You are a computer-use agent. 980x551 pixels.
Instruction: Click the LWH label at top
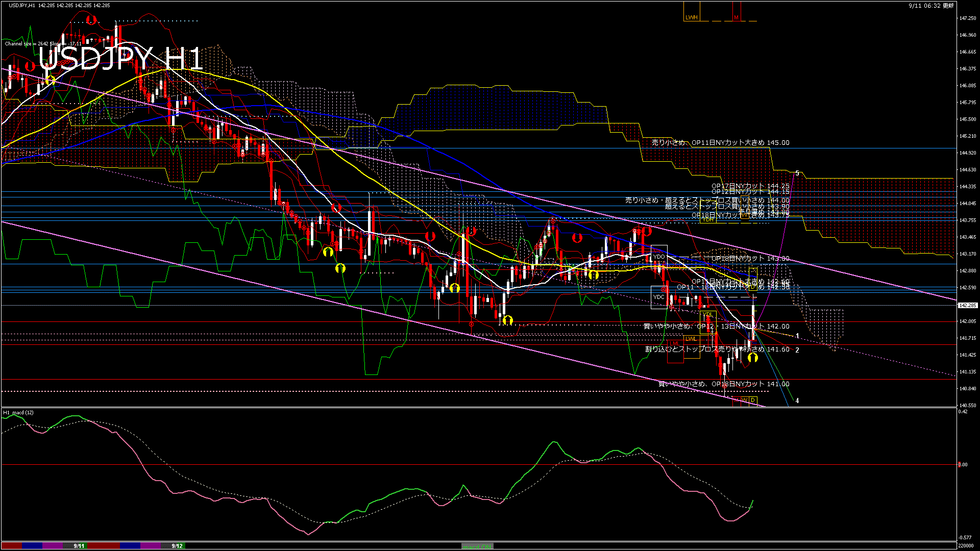(691, 17)
